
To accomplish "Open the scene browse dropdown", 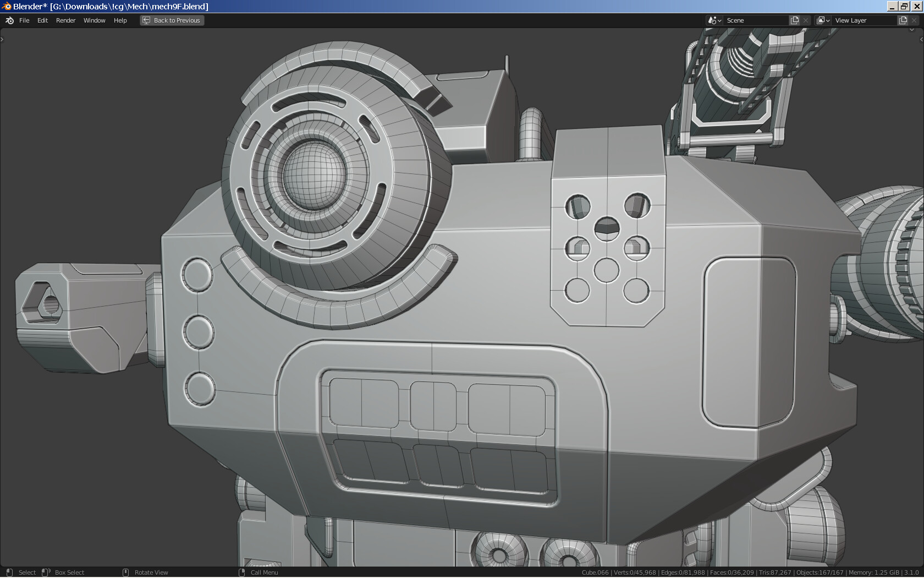I will pos(714,20).
